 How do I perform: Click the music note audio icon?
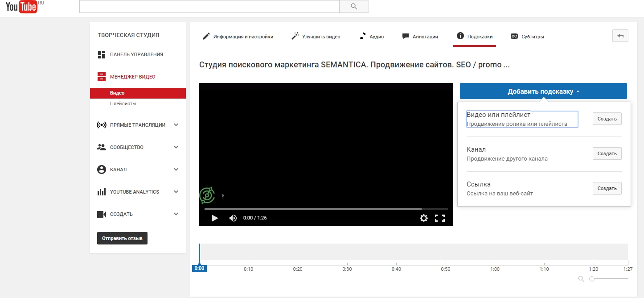coord(363,36)
